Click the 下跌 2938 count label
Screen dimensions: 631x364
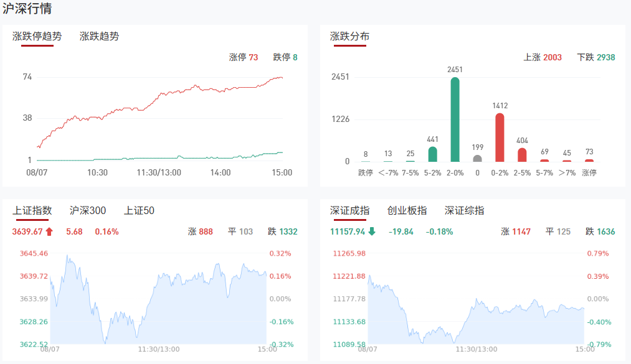pos(596,57)
